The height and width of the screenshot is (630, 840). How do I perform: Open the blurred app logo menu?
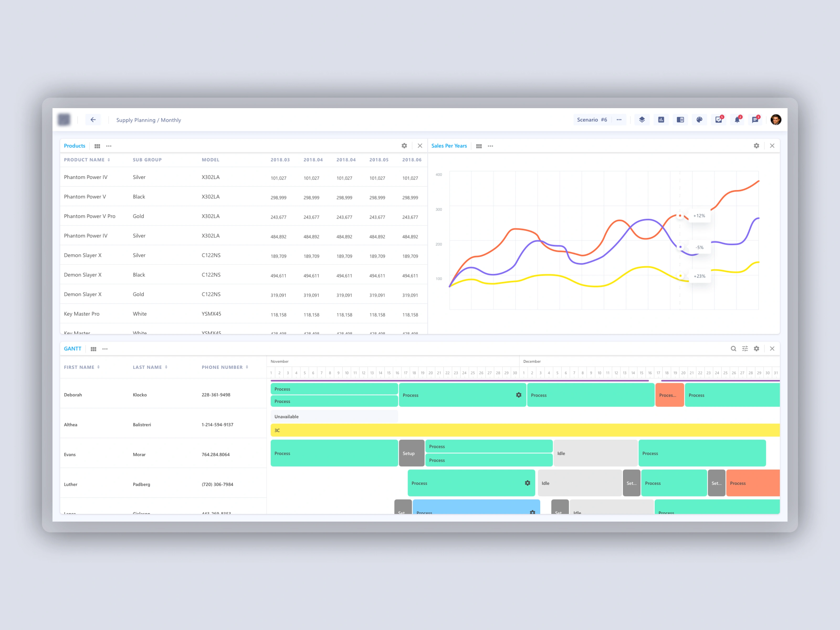coord(64,120)
